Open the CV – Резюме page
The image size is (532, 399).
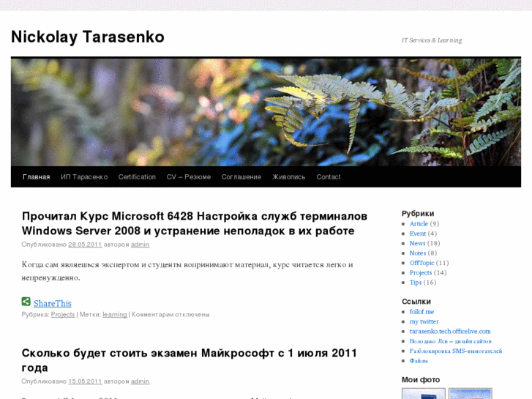pyautogui.click(x=189, y=177)
